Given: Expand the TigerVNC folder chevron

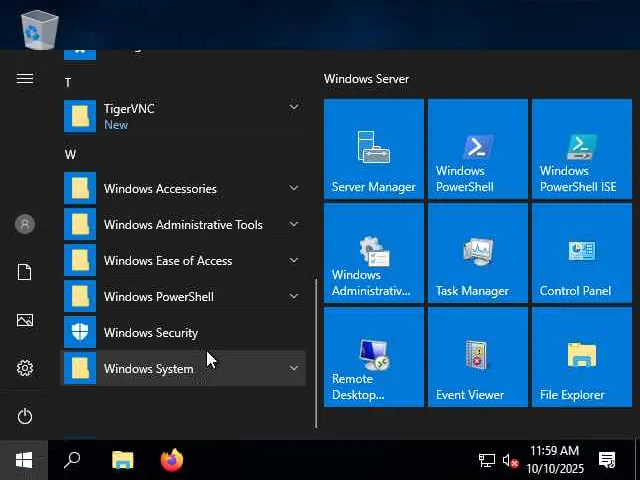Looking at the screenshot, I should pos(293,107).
